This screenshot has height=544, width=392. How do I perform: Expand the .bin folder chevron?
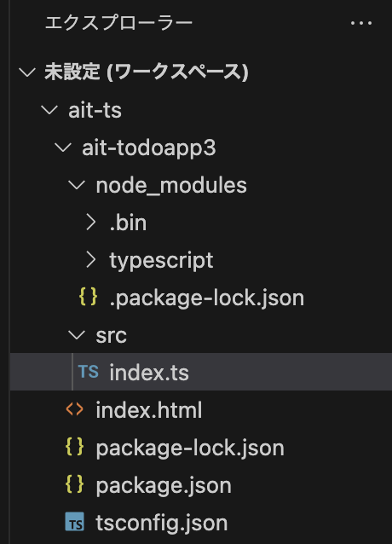(x=91, y=222)
